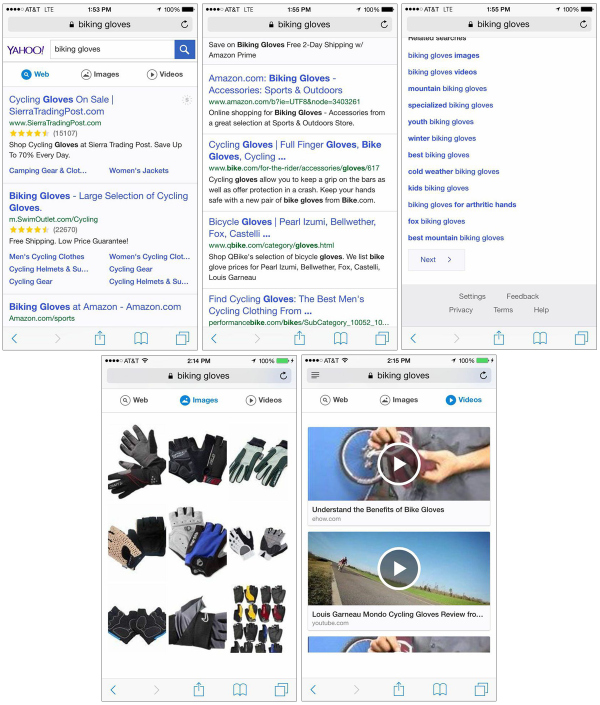Go back on the glove images screen

[x=113, y=689]
